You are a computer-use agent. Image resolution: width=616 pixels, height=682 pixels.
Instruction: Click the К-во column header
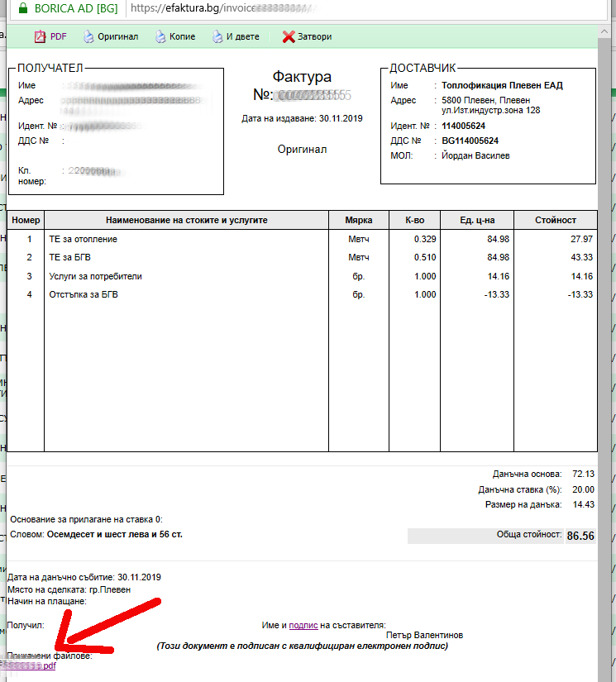click(x=414, y=220)
